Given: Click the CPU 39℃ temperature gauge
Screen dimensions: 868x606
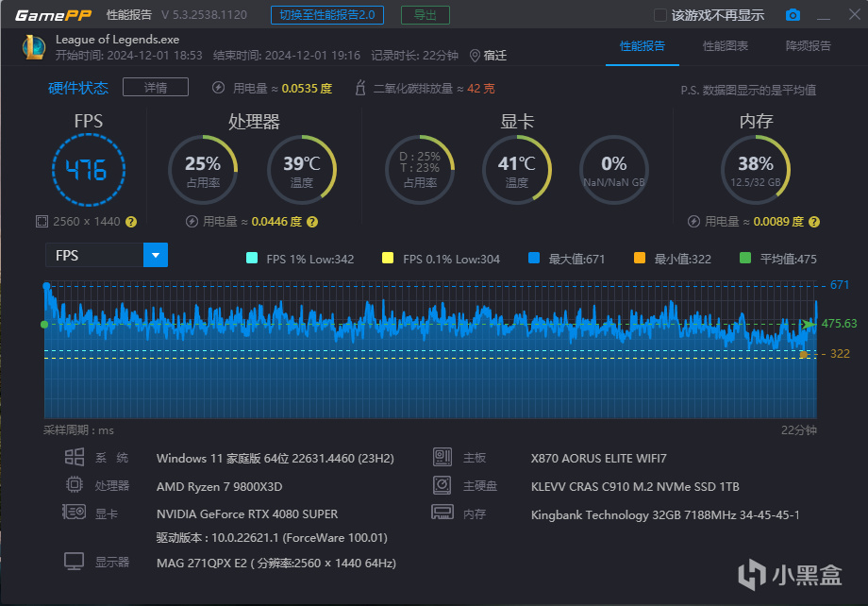Looking at the screenshot, I should coord(302,170).
